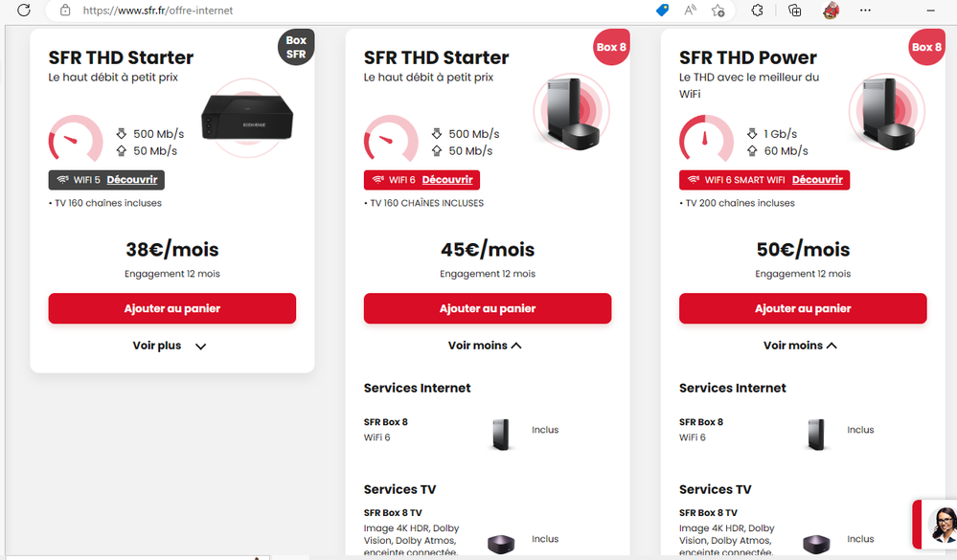Screen dimensions: 957x560
Task: Click Découvrir link next to WIFI 5
Action: pos(132,180)
